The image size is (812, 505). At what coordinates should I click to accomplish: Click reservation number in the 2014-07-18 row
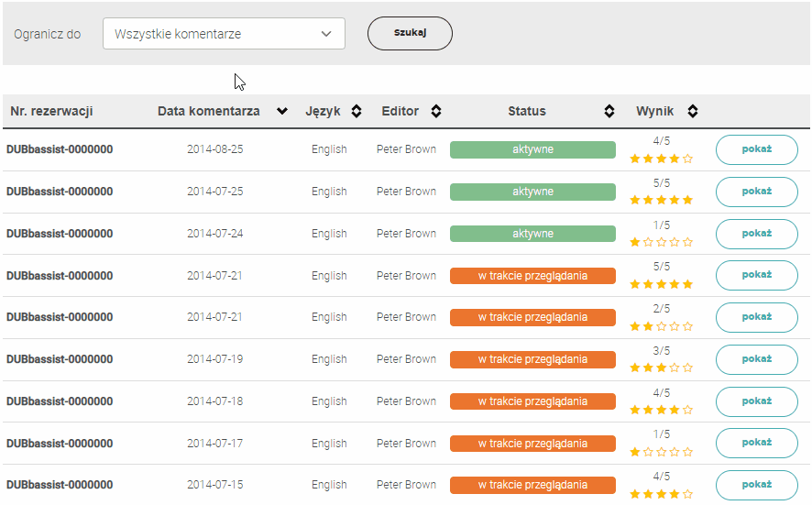click(60, 401)
